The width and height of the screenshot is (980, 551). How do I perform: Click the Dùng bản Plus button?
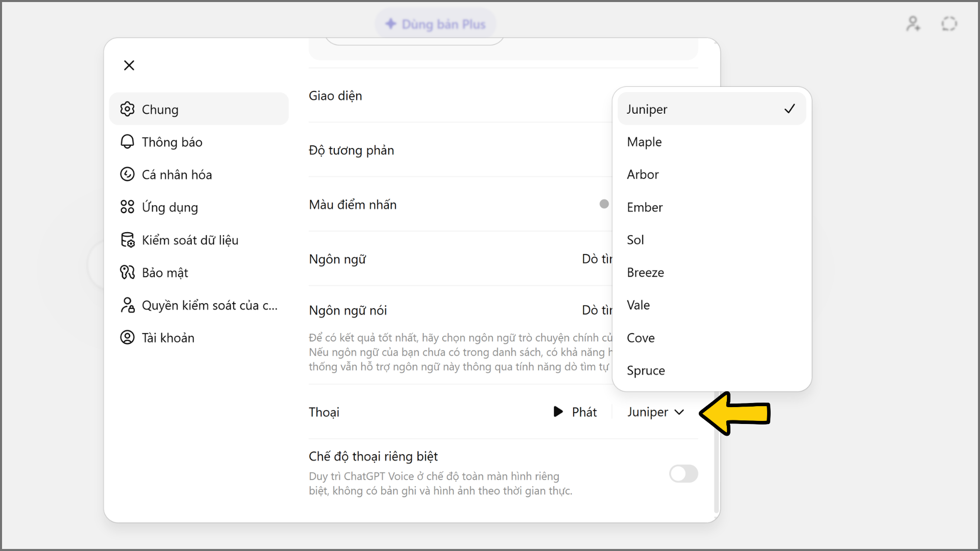435,24
